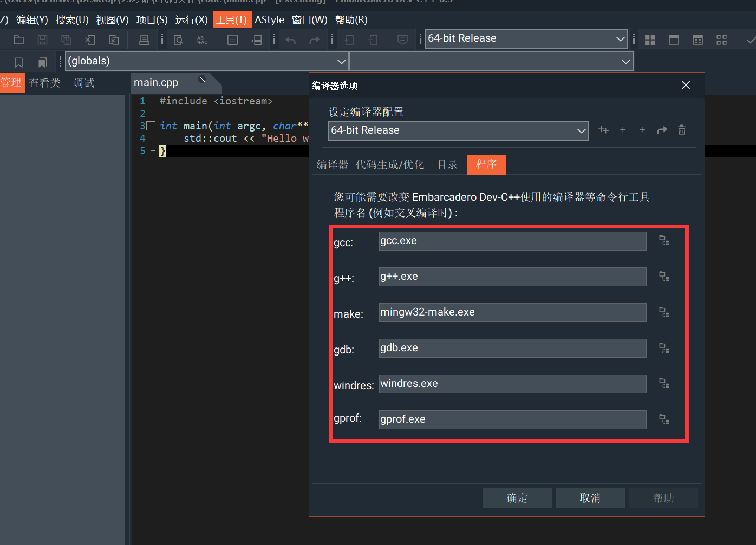The image size is (756, 545).
Task: Click the Save All icon
Action: coord(66,40)
